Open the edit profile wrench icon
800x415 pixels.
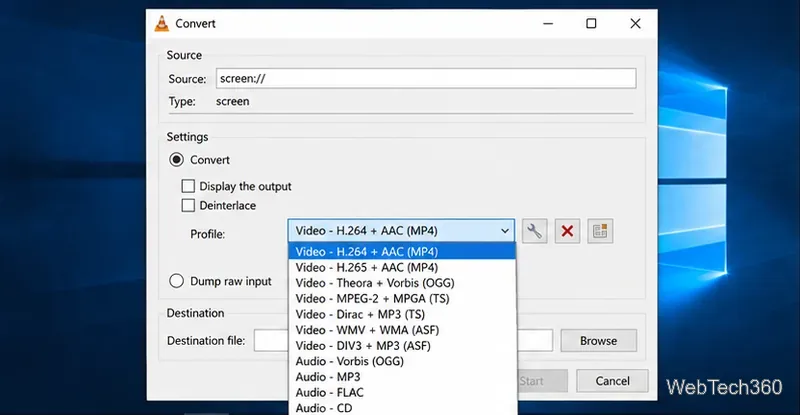click(534, 231)
